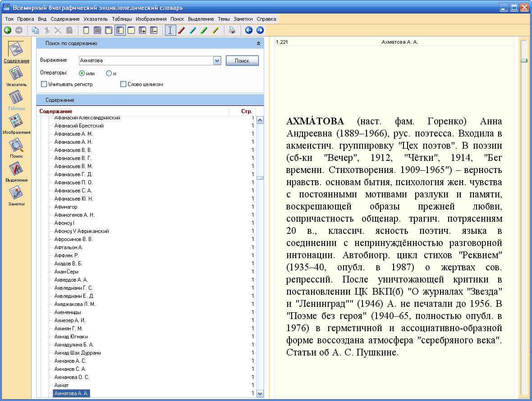The image size is (532, 401).
Task: Enable the 'Слово целиком' checkbox
Action: click(124, 84)
